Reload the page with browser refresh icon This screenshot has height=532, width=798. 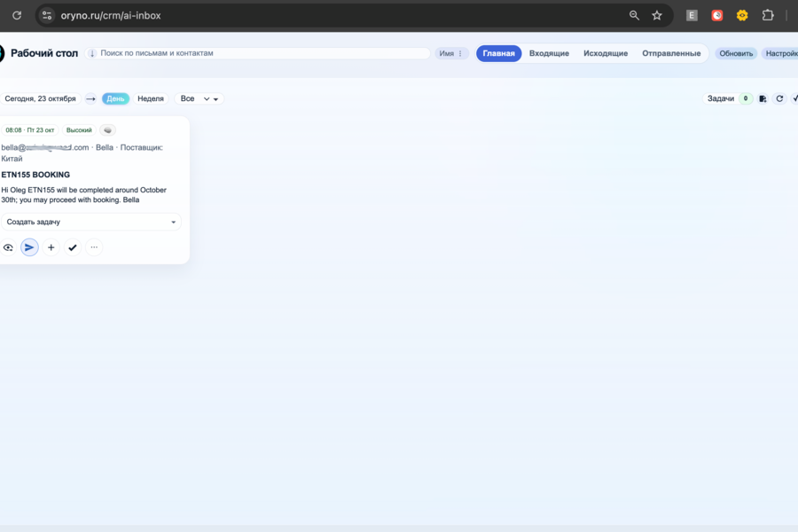coord(17,15)
